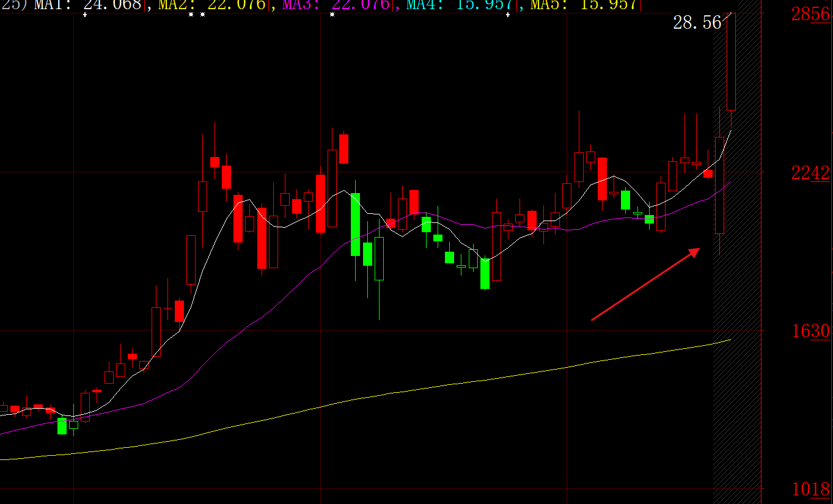
Task: Select the yellow MA2: 22.076 label
Action: pyautogui.click(x=212, y=5)
